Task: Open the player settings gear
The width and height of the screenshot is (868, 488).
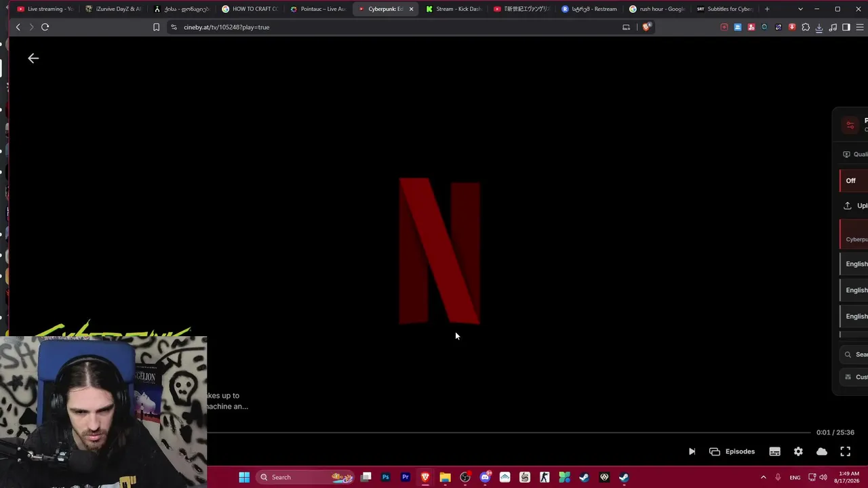Action: coord(798,451)
